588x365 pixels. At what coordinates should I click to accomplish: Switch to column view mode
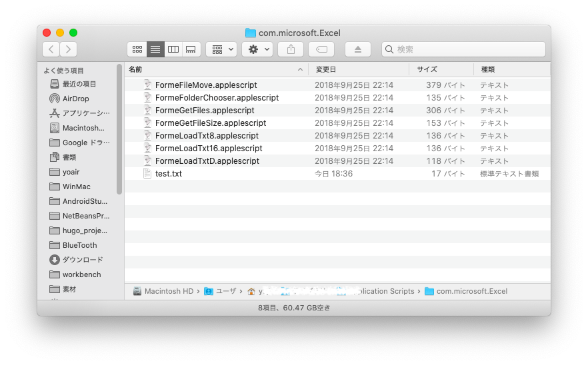(173, 49)
